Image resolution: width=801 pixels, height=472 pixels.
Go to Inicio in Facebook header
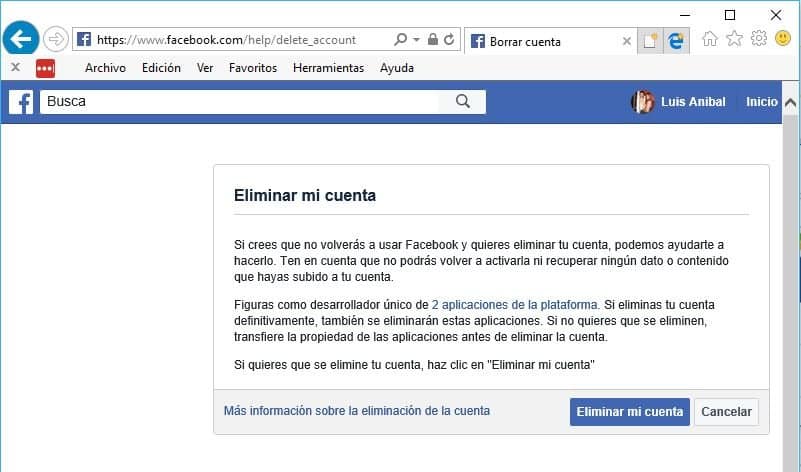(762, 102)
